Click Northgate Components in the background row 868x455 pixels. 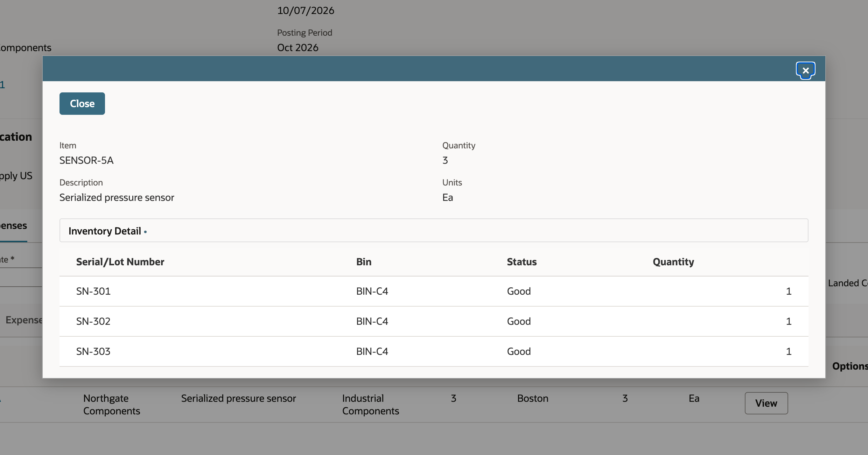click(x=112, y=405)
